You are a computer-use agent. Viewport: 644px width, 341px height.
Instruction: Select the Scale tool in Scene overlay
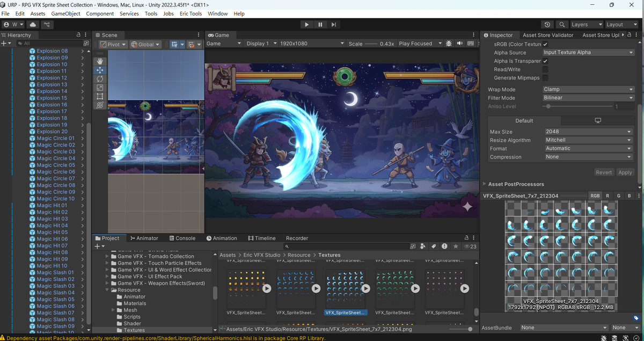click(x=100, y=88)
